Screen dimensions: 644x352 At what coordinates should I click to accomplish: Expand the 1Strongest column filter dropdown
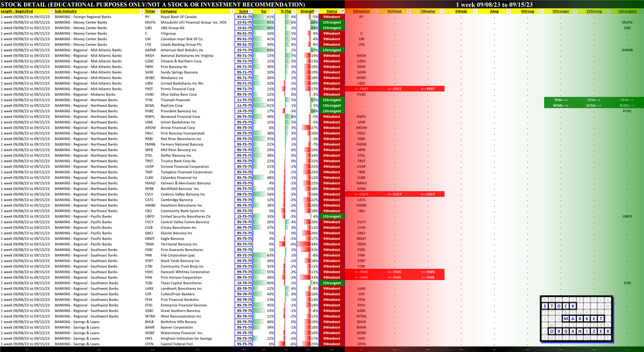point(641,11)
